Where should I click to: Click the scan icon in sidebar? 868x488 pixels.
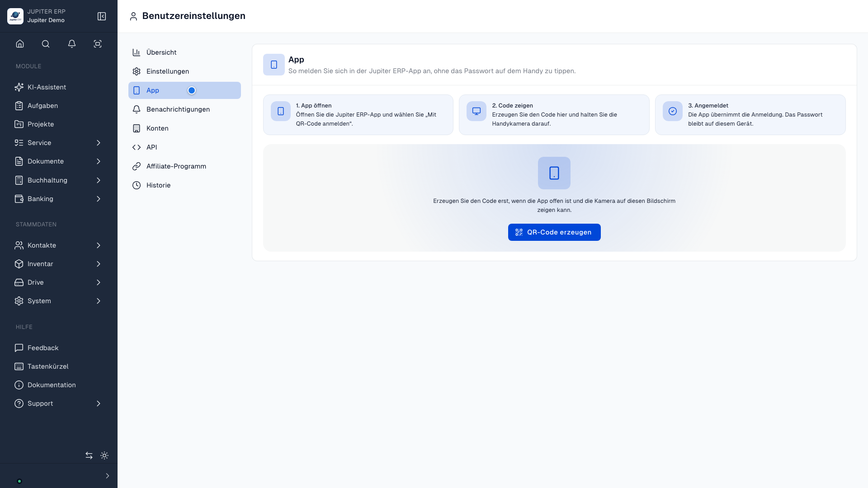(98, 44)
